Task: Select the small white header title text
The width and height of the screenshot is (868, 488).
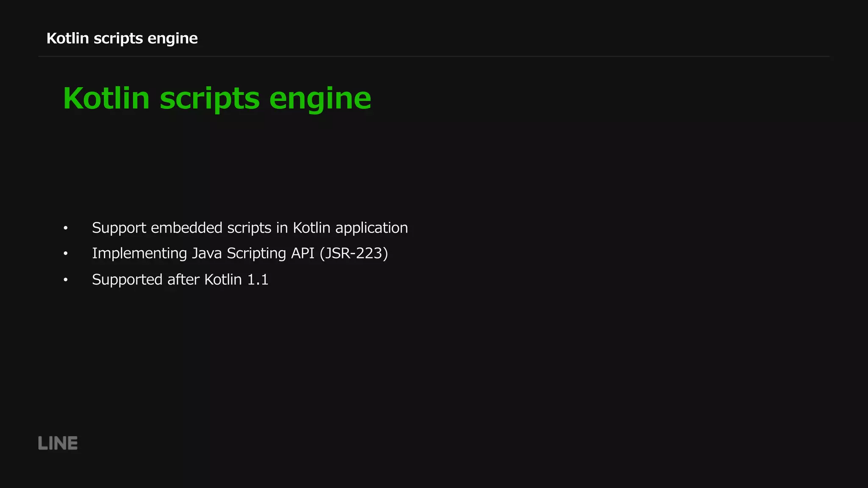Action: [122, 38]
